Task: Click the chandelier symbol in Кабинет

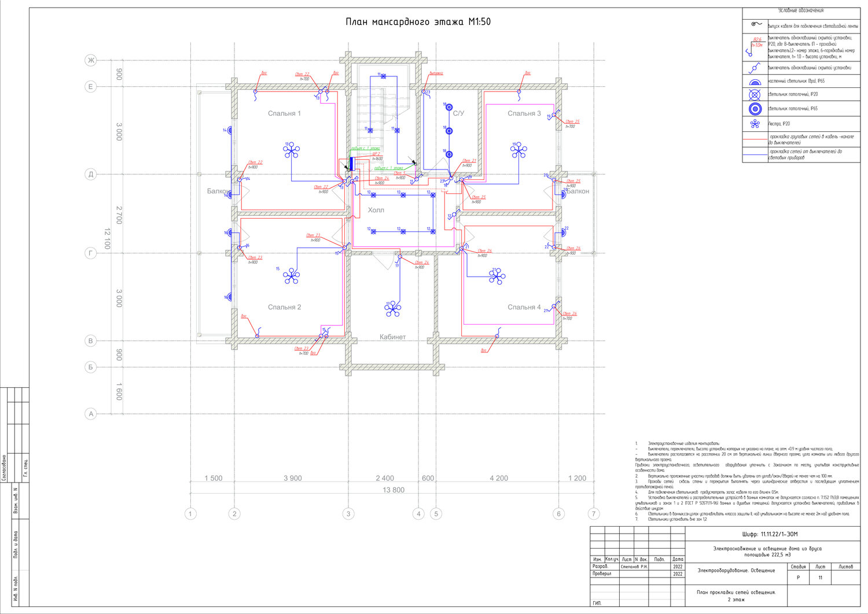Action: point(393,309)
